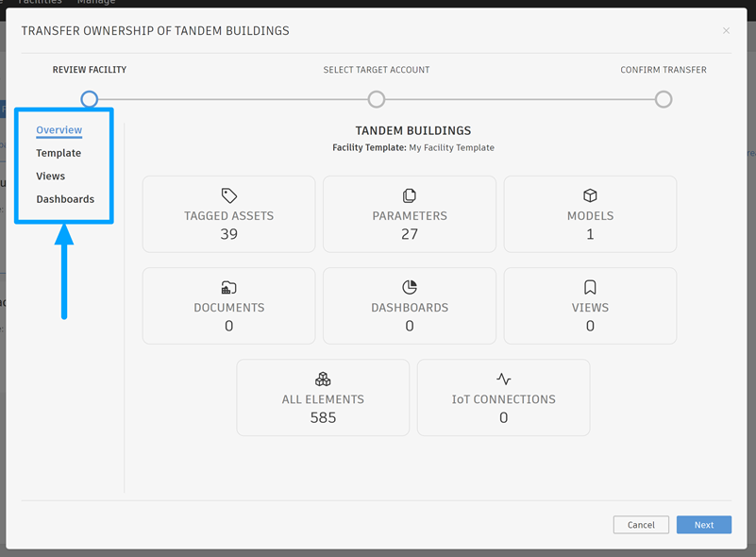Click the Next button
The height and width of the screenshot is (557, 756).
point(703,525)
